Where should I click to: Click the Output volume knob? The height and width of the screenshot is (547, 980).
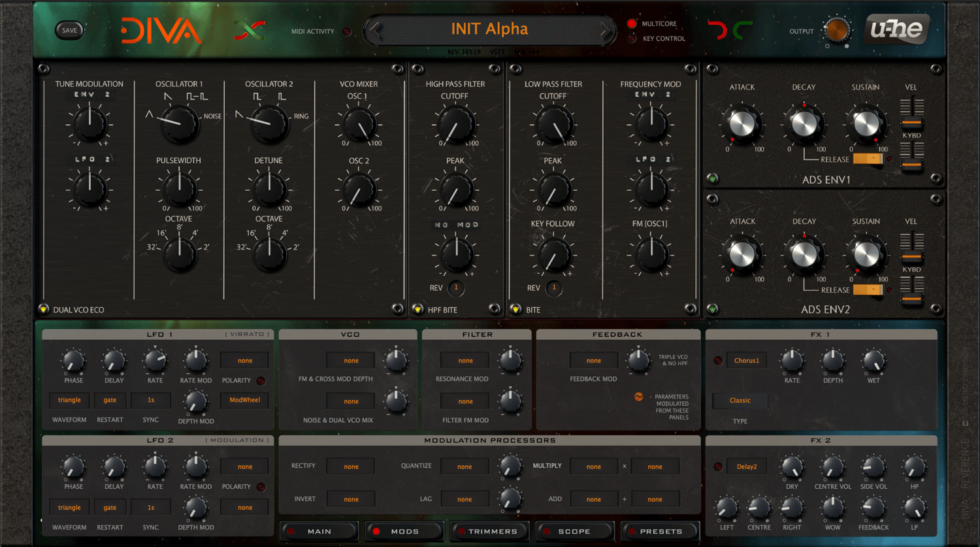click(x=836, y=30)
